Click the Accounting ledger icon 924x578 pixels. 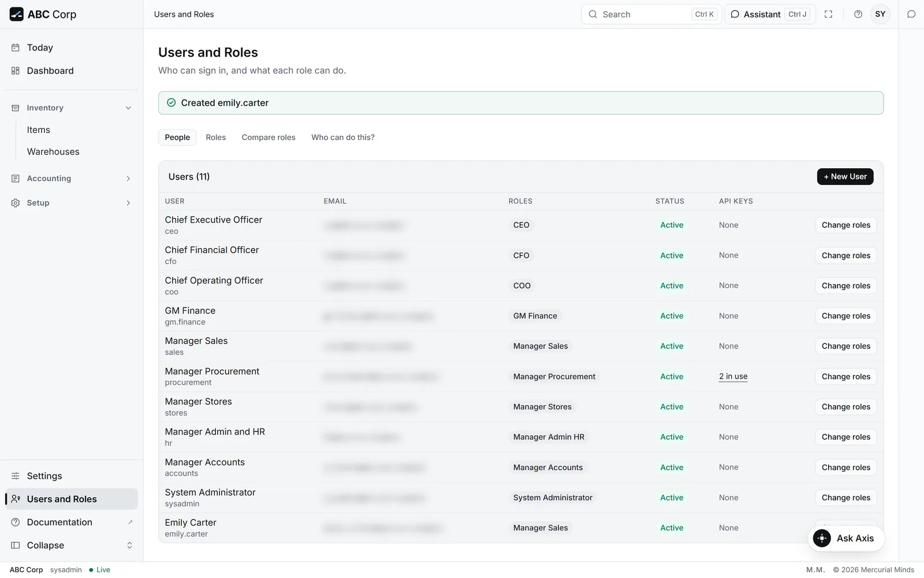(x=16, y=179)
